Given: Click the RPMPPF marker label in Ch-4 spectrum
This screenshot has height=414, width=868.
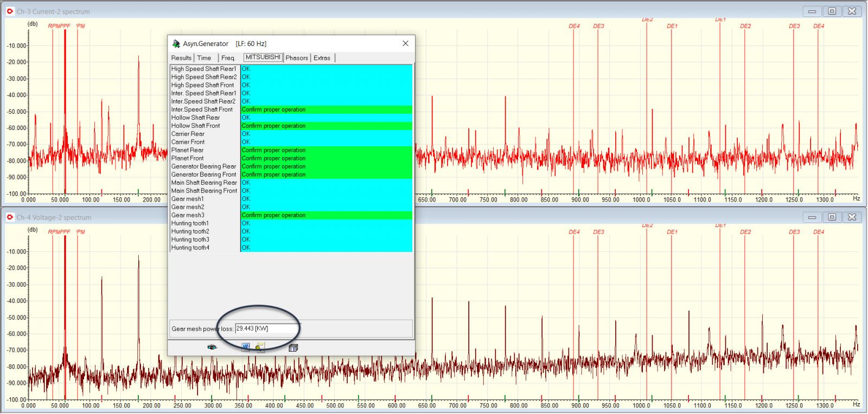Looking at the screenshot, I should pos(59,232).
